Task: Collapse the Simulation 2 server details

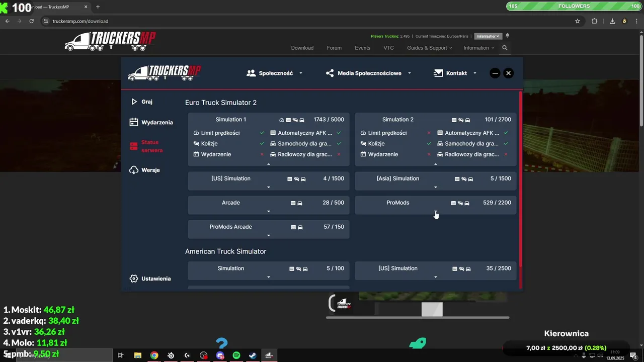Action: [436, 164]
